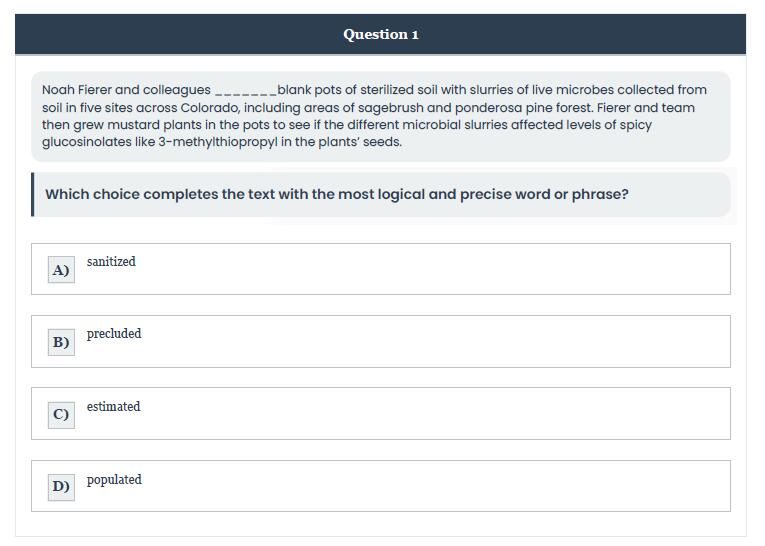The image size is (765, 546).
Task: Select the A) letter badge
Action: click(61, 269)
